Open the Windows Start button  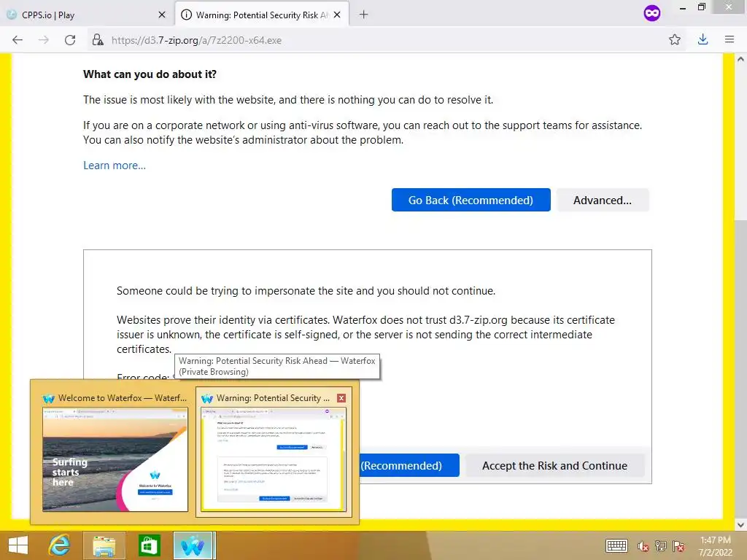tap(18, 545)
